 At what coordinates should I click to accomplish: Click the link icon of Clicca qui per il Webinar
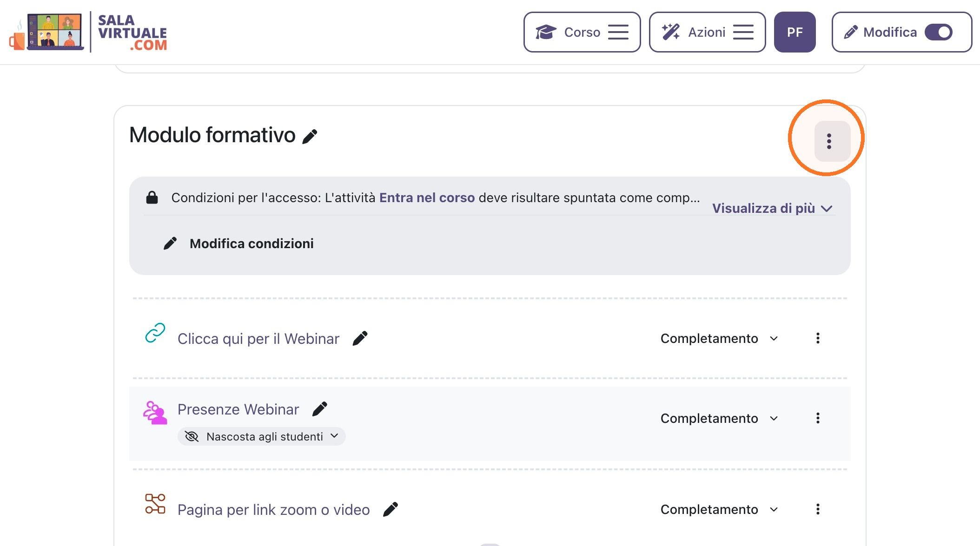tap(155, 333)
